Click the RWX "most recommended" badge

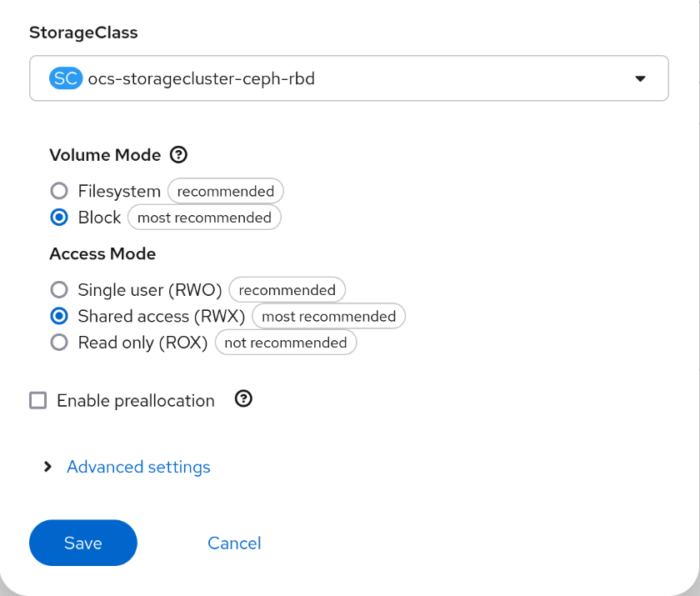click(x=328, y=316)
